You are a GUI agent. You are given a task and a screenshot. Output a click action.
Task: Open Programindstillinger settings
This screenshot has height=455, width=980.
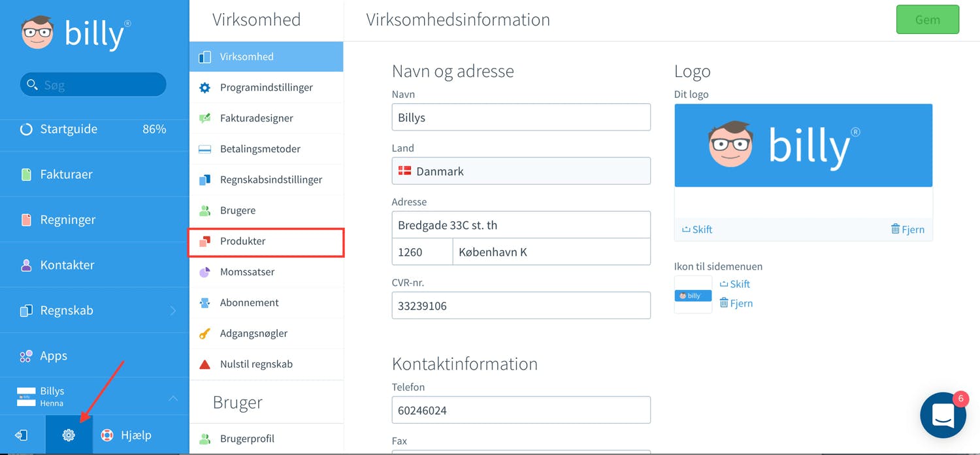tap(267, 87)
